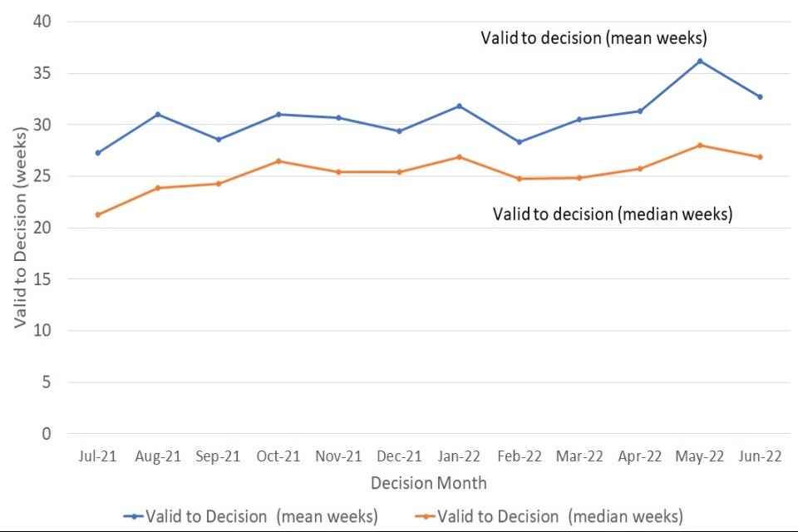Click the median data point for May-22
798x532 pixels.
point(700,145)
